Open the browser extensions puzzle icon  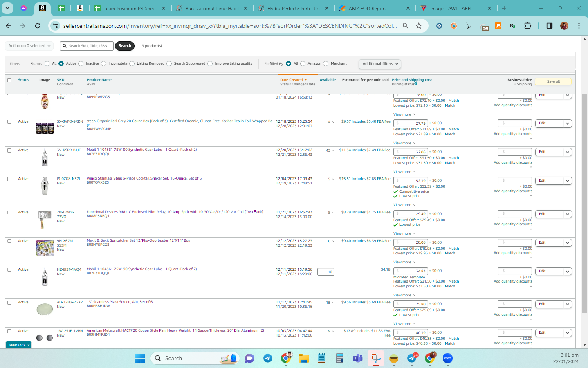528,26
